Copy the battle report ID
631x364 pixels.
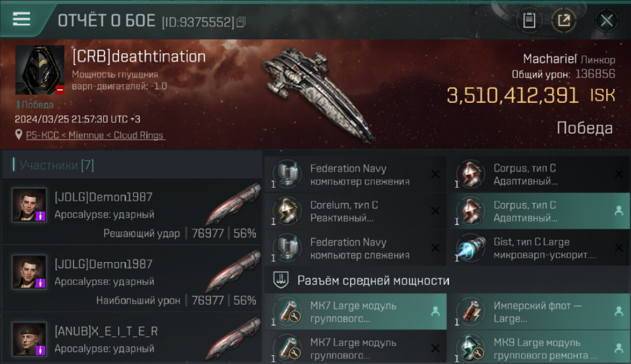[x=241, y=22]
